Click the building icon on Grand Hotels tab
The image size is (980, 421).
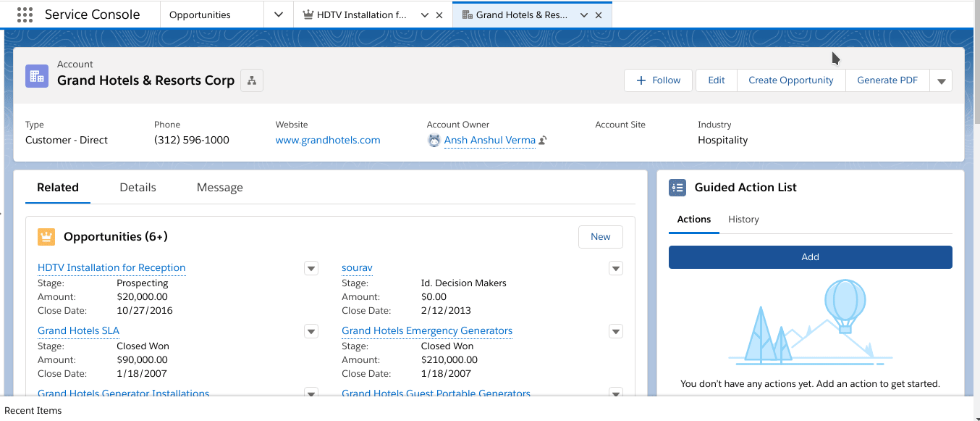coord(467,14)
